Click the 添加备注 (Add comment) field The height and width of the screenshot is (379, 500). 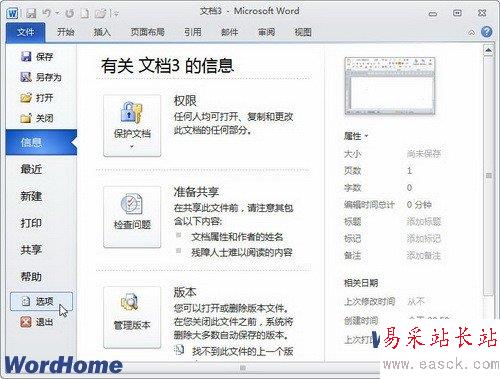[x=424, y=256]
